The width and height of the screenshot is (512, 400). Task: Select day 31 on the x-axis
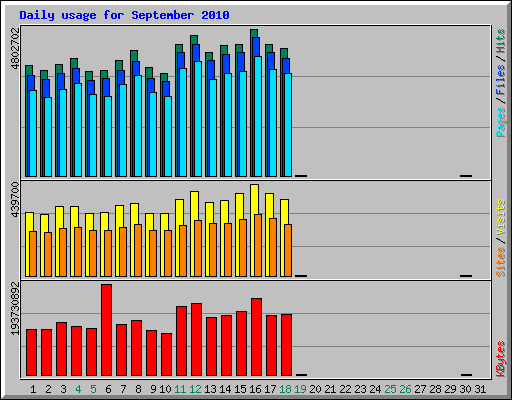point(480,389)
